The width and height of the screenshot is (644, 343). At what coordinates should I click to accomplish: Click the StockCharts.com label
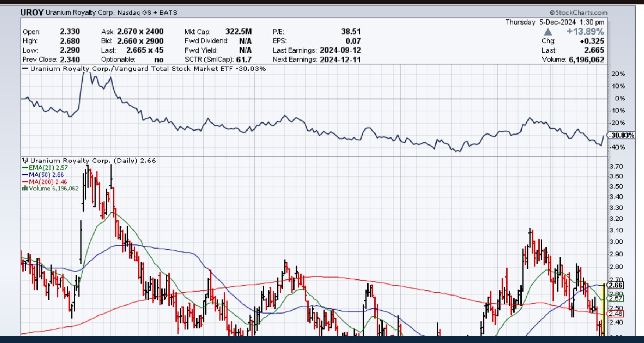579,13
